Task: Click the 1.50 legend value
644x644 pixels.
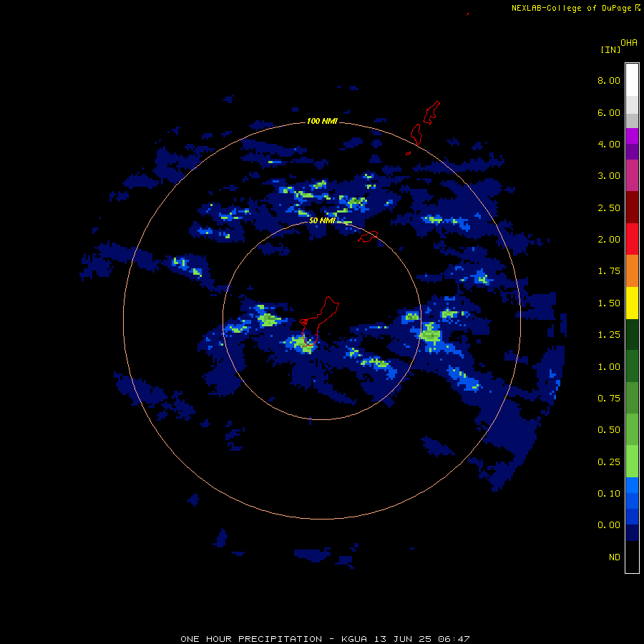Action: click(609, 303)
